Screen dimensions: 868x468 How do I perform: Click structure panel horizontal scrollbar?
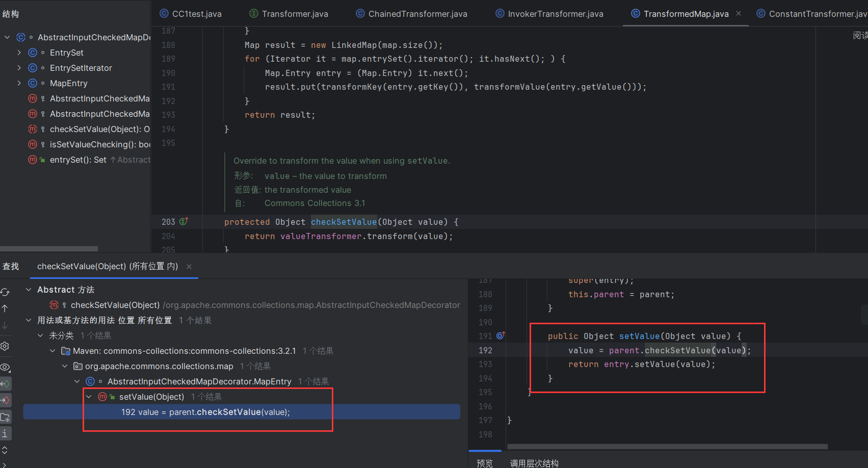point(49,249)
